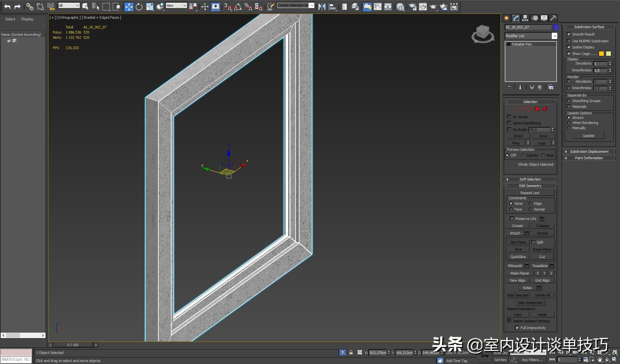
Task: Toggle the Angle Snap icon
Action: [238, 6]
